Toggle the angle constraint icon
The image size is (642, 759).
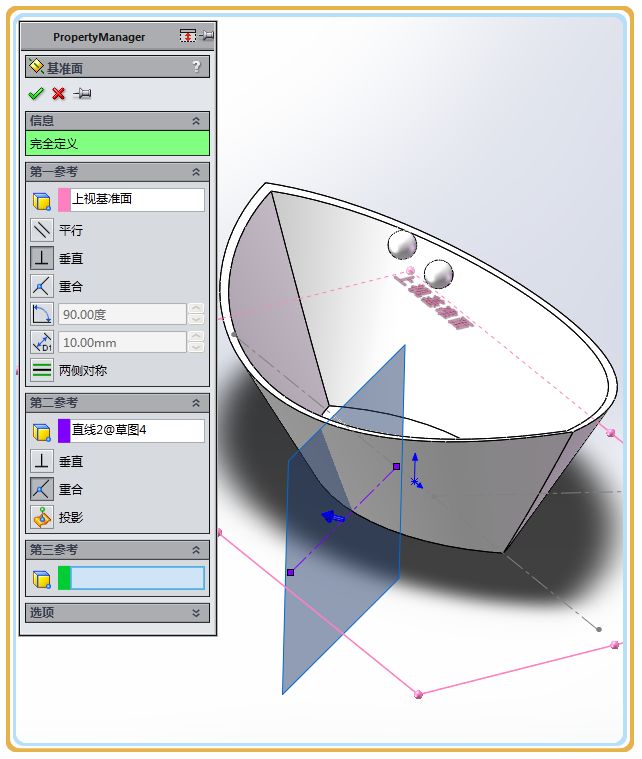click(x=42, y=314)
